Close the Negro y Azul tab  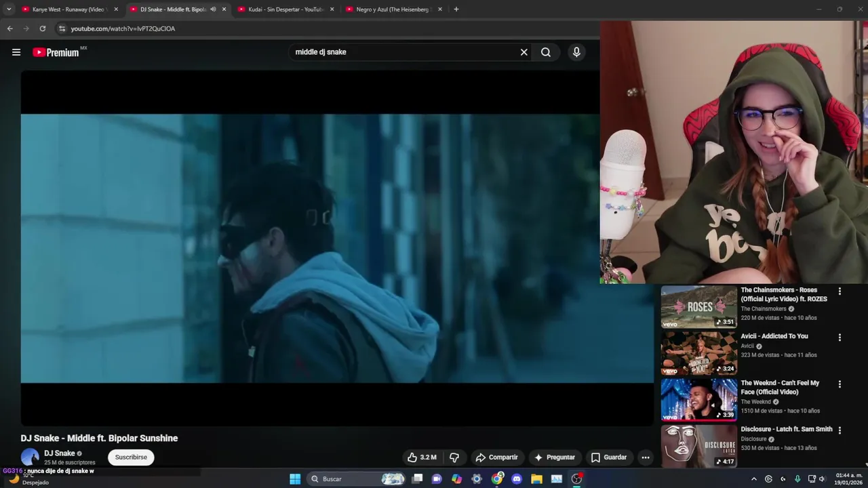[440, 9]
